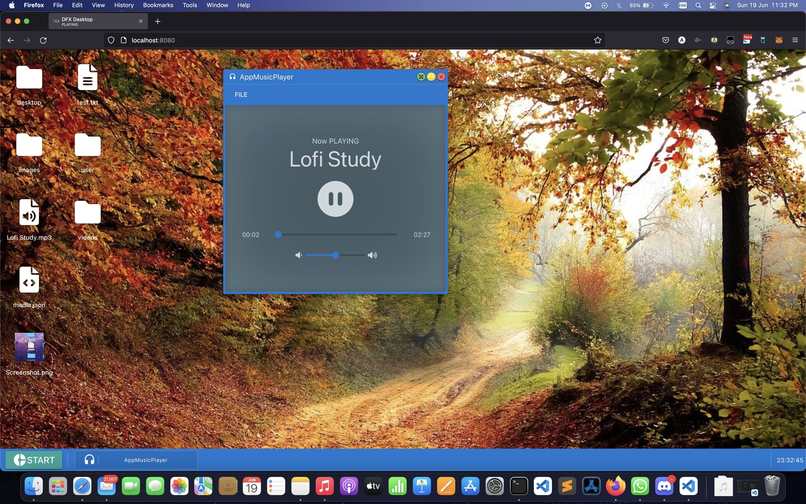Viewport: 806px width, 504px height.
Task: Click the localhost address bar
Action: click(355, 40)
